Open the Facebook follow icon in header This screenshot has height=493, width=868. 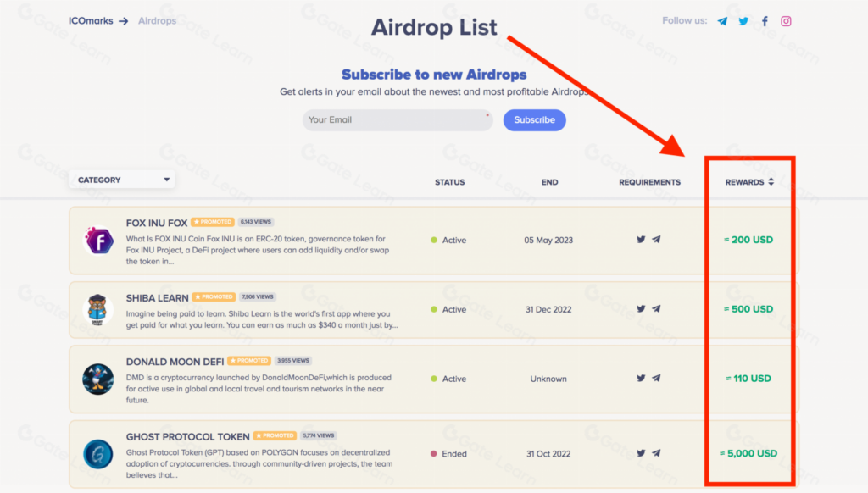pos(764,20)
